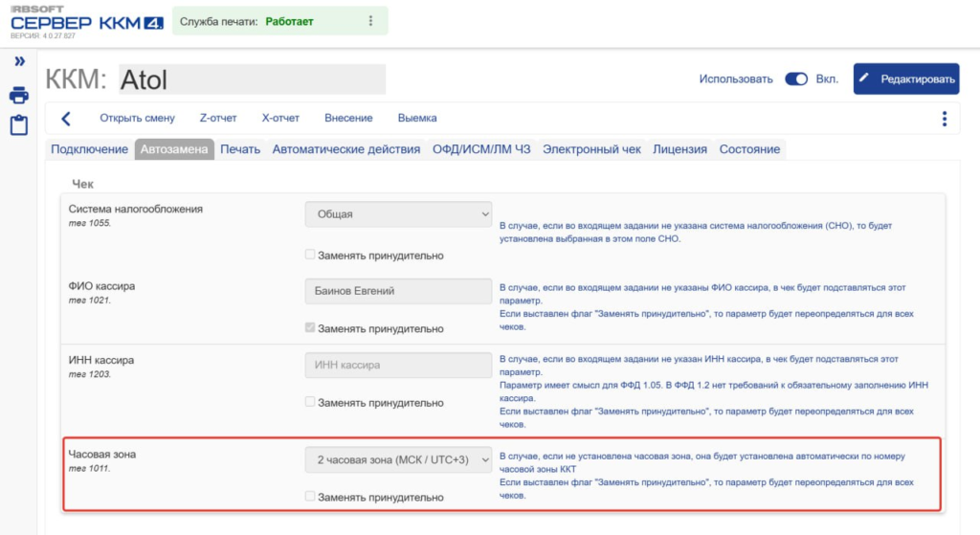Switch to the Подключение tab
This screenshot has width=980, height=535.
[x=89, y=149]
